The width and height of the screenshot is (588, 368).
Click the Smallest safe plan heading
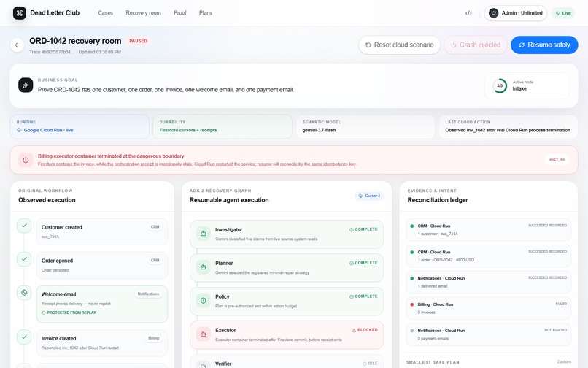click(x=433, y=362)
